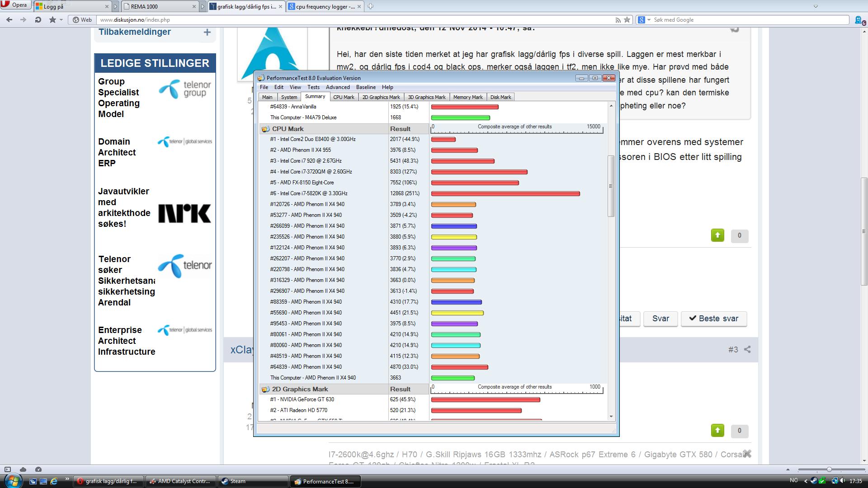The image size is (868, 488).
Task: Open Group Specialist Operating Model job link
Action: [x=119, y=98]
